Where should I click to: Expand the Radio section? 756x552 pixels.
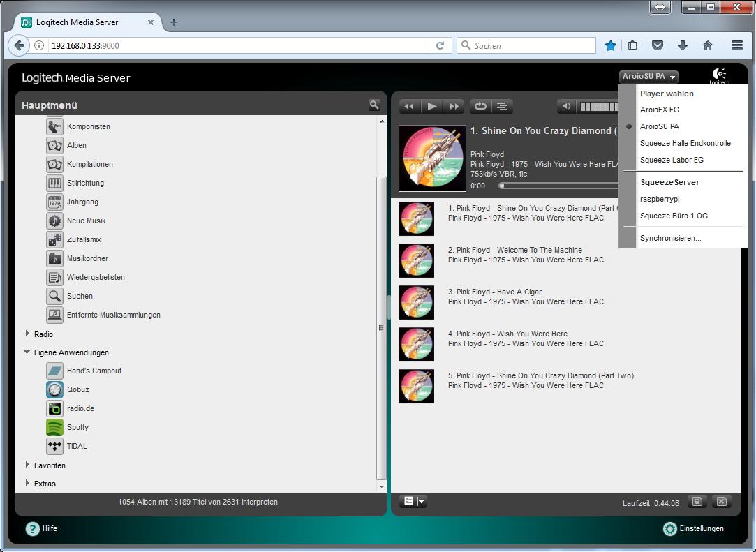[27, 334]
